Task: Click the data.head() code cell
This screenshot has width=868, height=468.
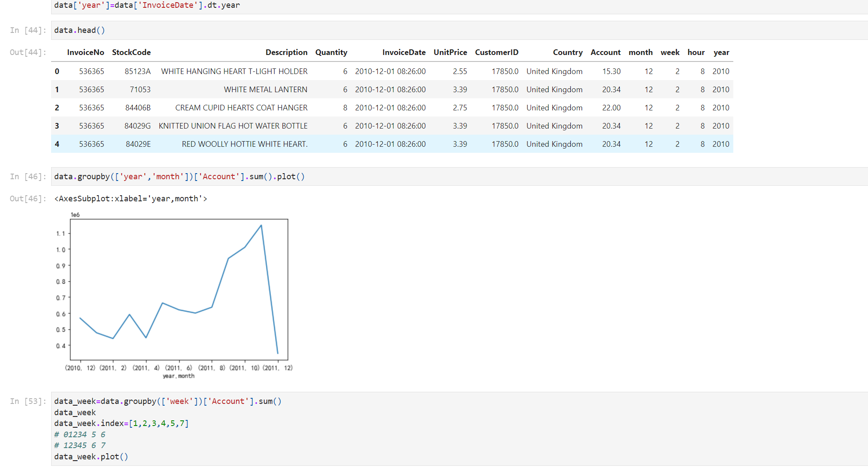Action: [x=459, y=30]
